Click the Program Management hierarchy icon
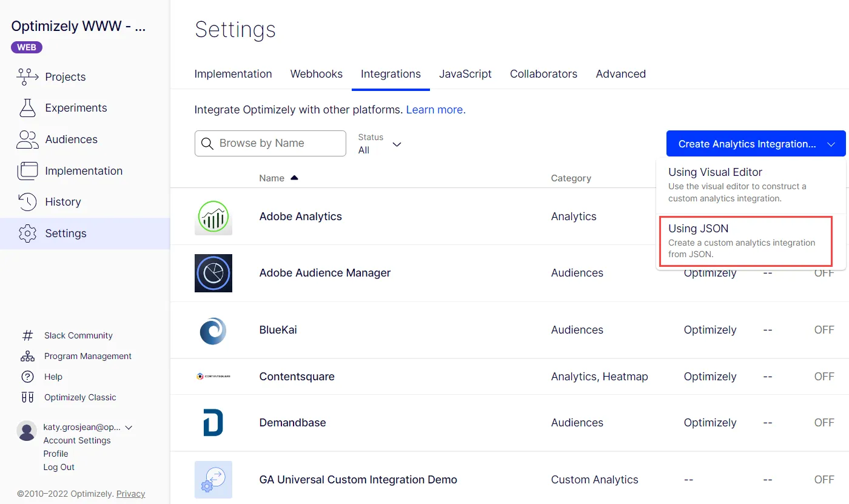Screen dimensions: 849x504 tap(27, 356)
